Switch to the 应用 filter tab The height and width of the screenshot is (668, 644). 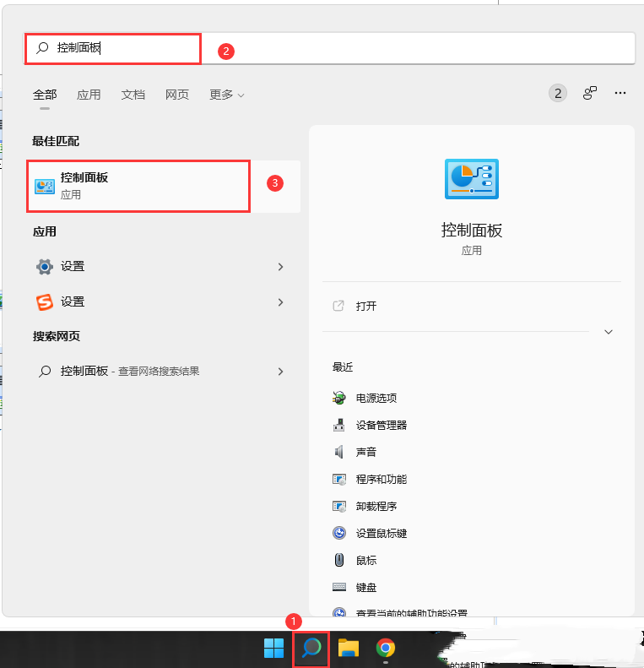click(x=89, y=95)
